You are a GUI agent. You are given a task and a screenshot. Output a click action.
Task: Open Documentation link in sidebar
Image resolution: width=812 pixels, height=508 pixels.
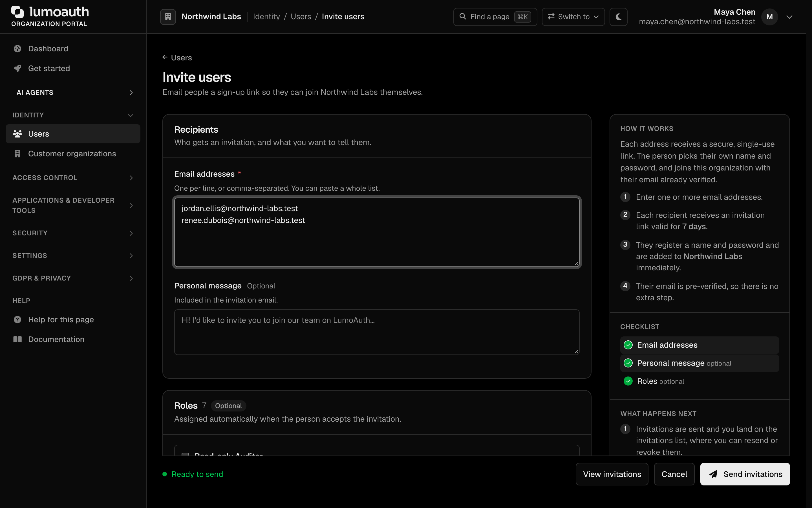pyautogui.click(x=73, y=339)
